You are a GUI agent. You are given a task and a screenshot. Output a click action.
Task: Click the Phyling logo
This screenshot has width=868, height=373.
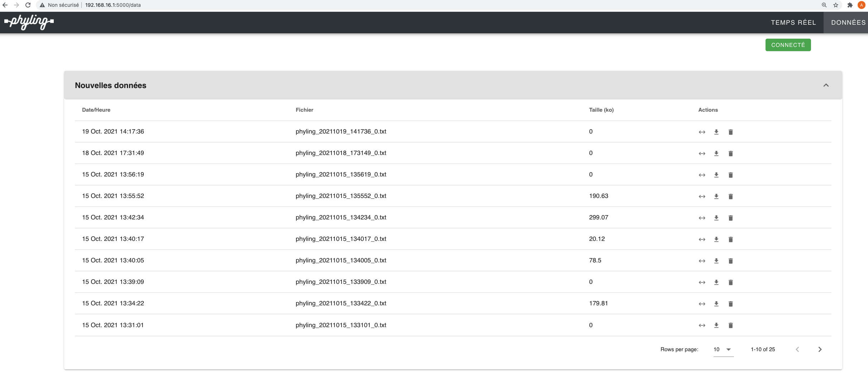point(29,22)
